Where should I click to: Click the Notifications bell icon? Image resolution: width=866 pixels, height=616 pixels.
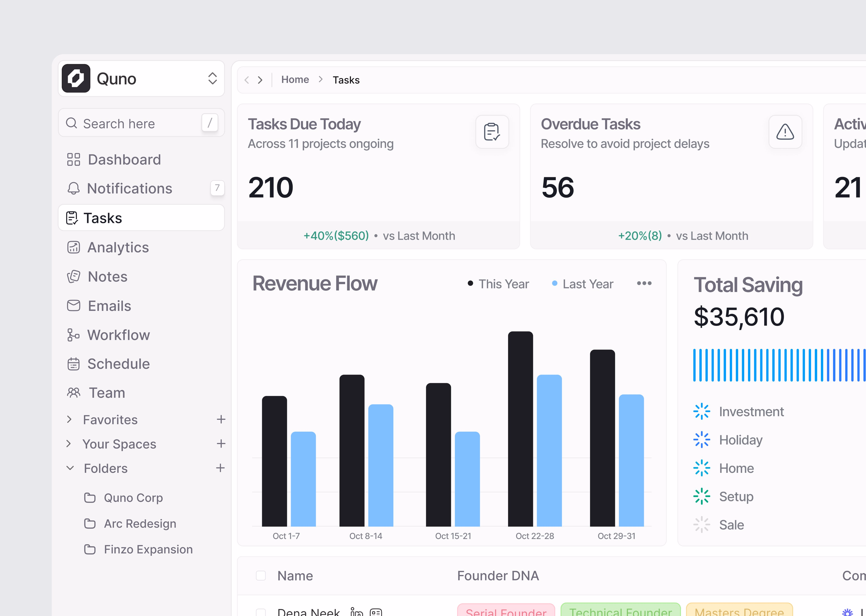point(74,188)
